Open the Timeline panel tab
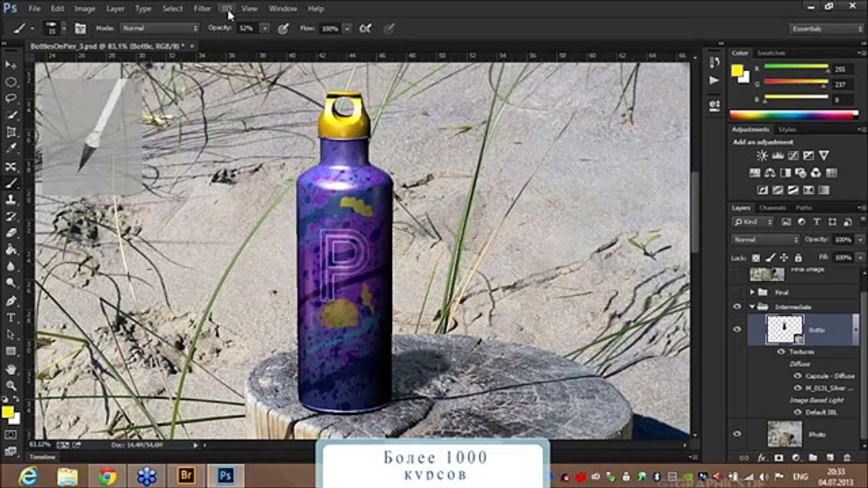 tap(43, 457)
